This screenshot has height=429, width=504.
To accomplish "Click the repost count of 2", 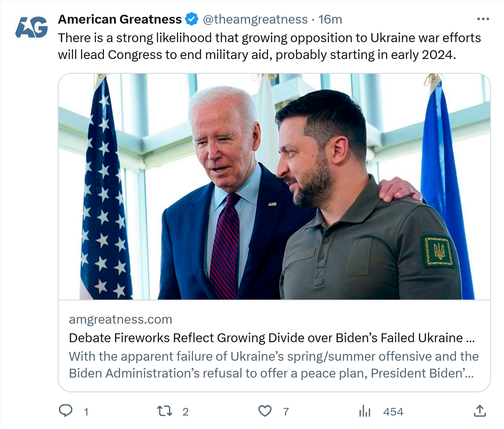I will [x=185, y=412].
